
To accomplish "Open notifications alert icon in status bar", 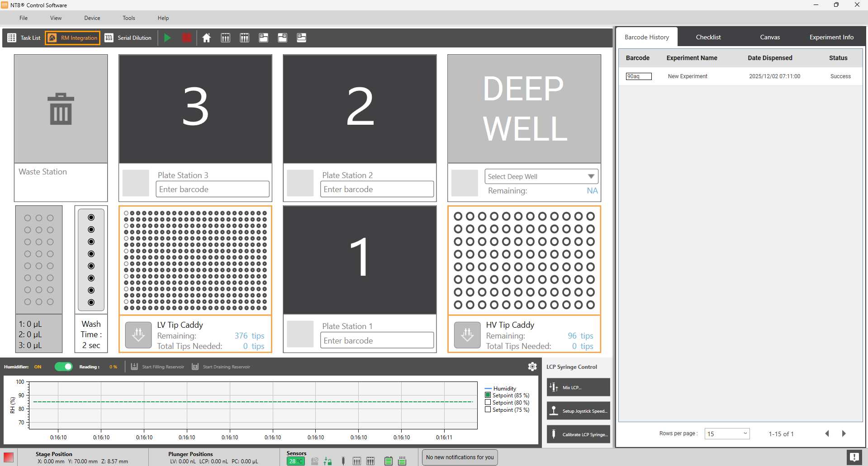I will click(854, 457).
